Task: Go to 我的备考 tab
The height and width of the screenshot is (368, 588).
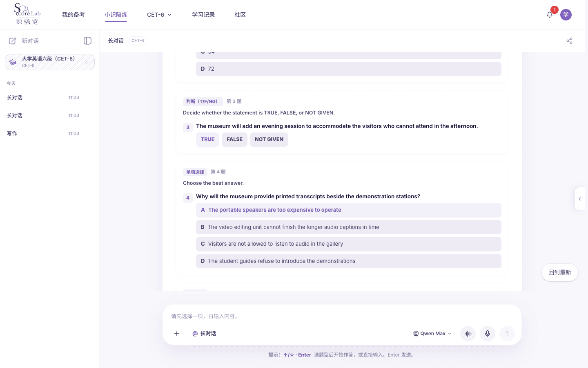Action: [73, 15]
